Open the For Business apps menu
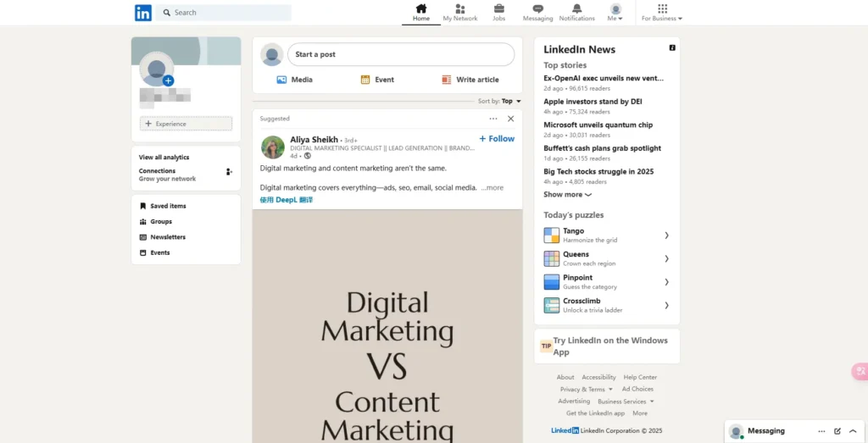Viewport: 868px width, 443px height. point(662,13)
